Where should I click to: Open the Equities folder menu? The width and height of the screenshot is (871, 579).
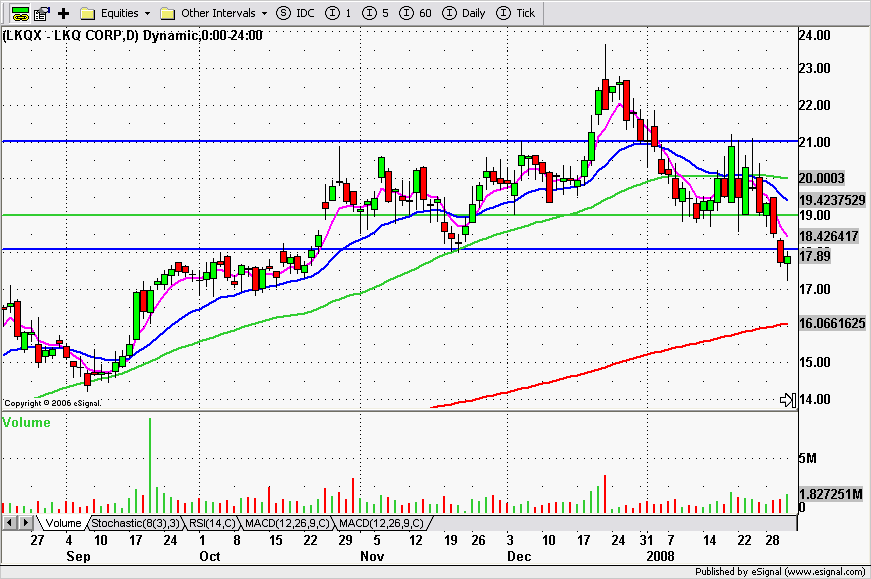[x=114, y=13]
